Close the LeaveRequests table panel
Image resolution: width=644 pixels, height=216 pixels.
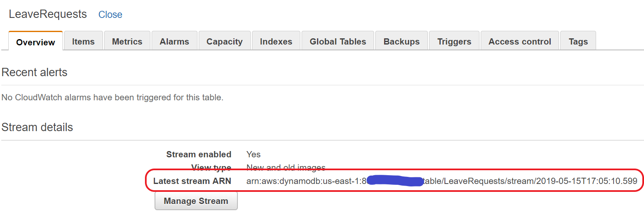tap(110, 15)
